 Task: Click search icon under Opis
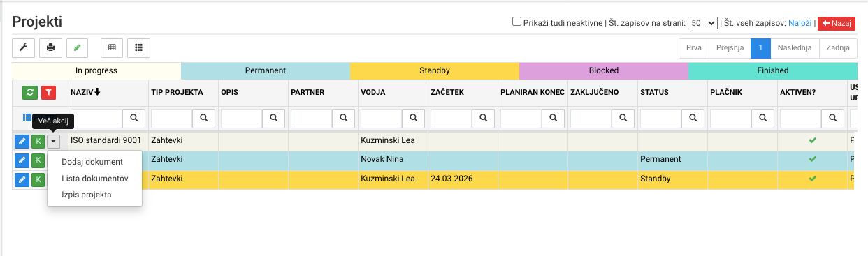tap(273, 118)
